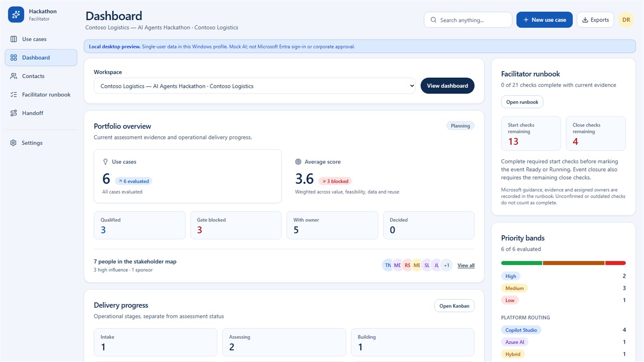Click the Dashboard grid icon in sidebar
644x362 pixels.
click(x=14, y=57)
